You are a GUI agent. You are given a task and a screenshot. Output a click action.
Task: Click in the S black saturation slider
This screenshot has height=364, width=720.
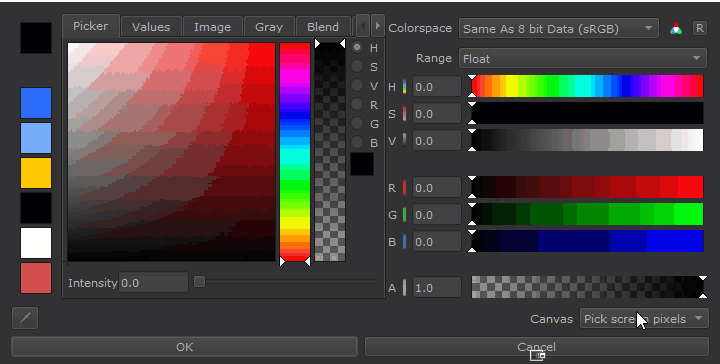click(x=587, y=113)
